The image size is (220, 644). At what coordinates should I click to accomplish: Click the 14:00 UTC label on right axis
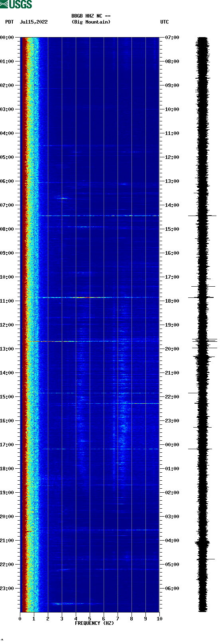click(172, 205)
